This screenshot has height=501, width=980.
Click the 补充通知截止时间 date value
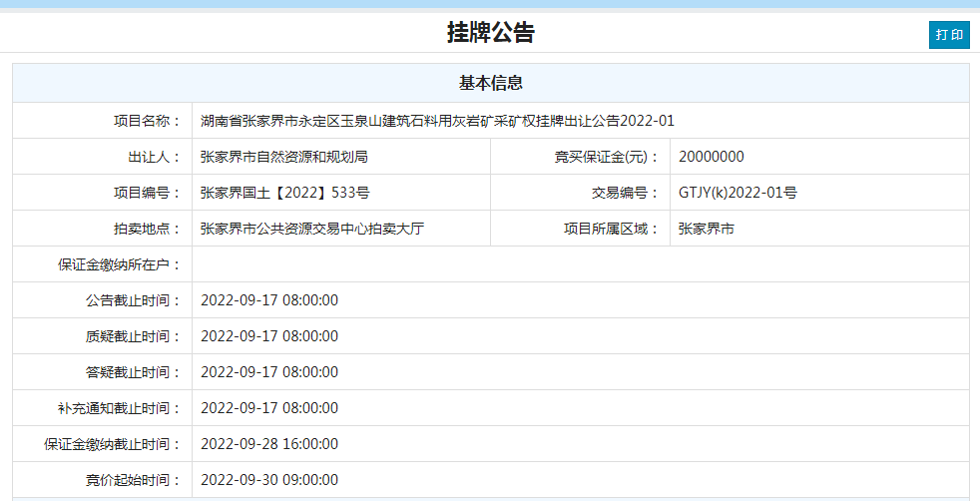(x=269, y=408)
